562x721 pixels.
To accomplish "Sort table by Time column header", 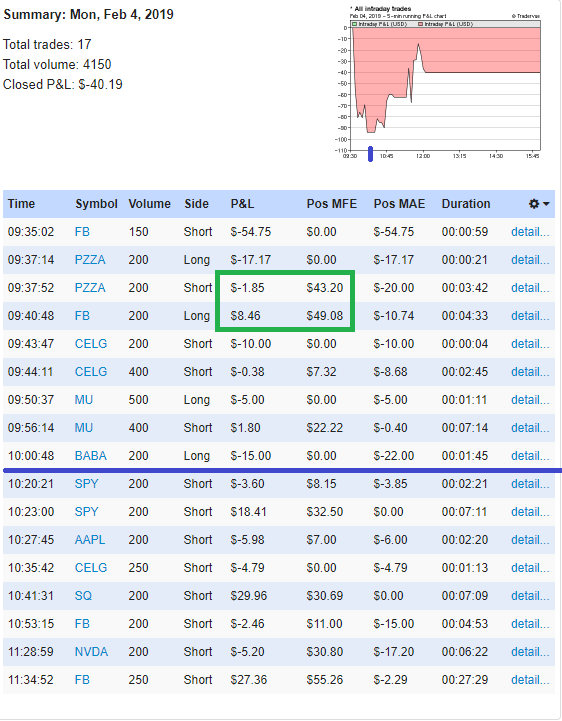I will [x=21, y=204].
